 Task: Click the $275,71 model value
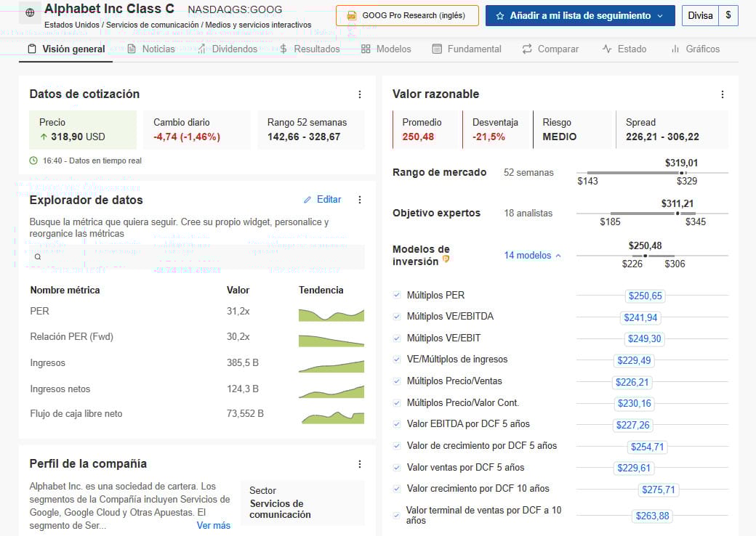tap(658, 490)
